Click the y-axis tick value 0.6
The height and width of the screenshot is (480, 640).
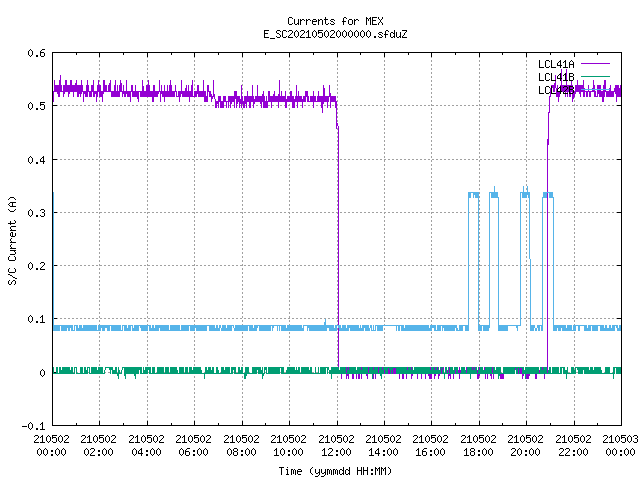pyautogui.click(x=36, y=53)
